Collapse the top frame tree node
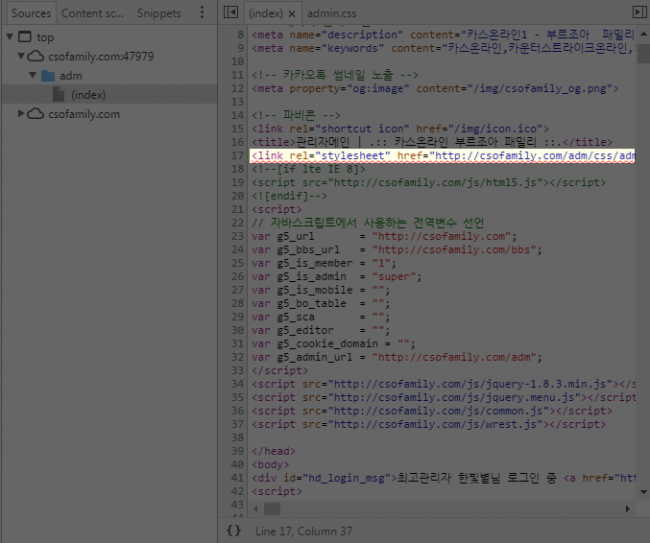The width and height of the screenshot is (650, 543). coord(10,37)
